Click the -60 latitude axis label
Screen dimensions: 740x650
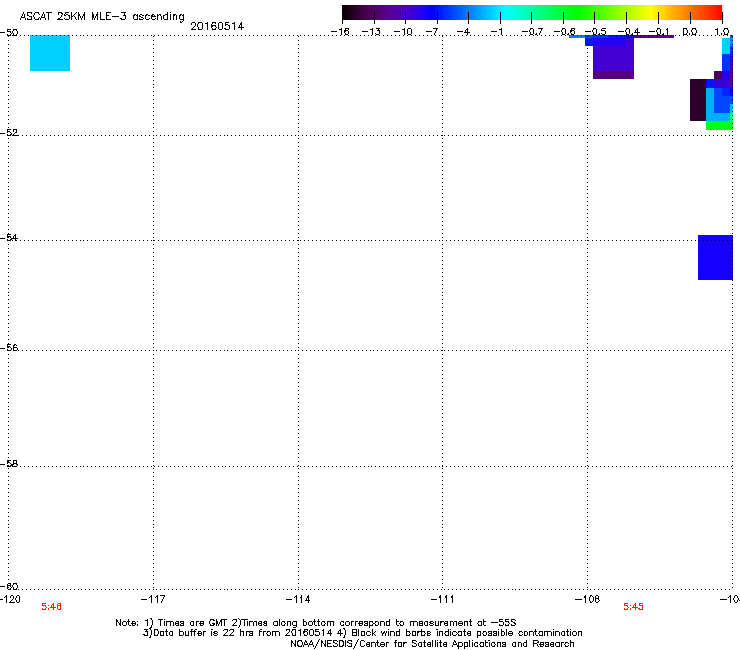pyautogui.click(x=9, y=586)
